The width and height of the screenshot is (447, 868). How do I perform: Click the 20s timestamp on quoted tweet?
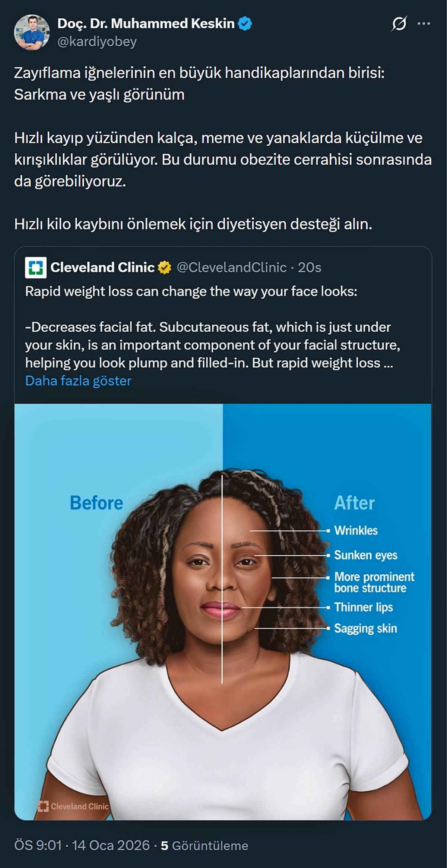click(310, 267)
